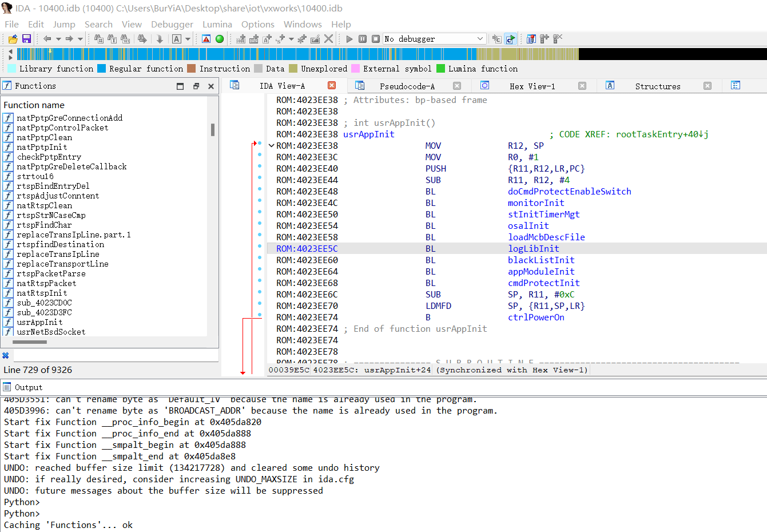Close the IDA View-A tab
This screenshot has width=767, height=532.
click(332, 85)
